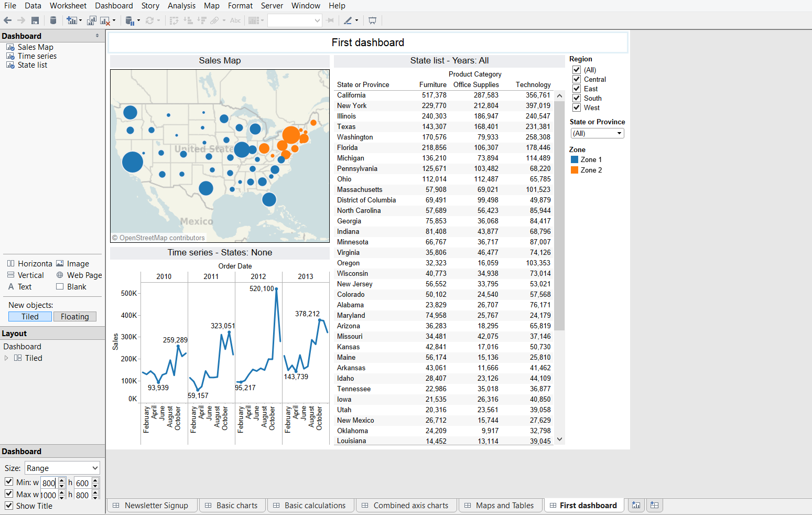812x515 pixels.
Task: Open the Worksheet menu
Action: [x=68, y=6]
